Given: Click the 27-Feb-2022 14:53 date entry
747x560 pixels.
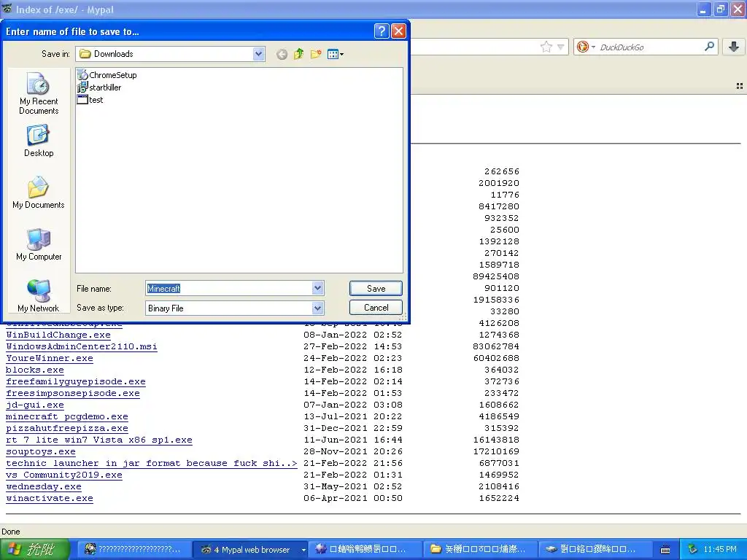Looking at the screenshot, I should 353,346.
